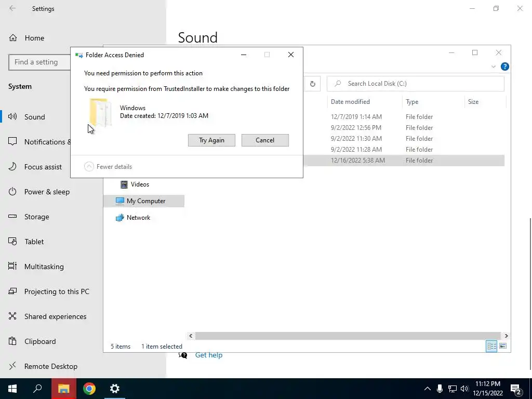Click the volume tray icon

click(x=464, y=389)
